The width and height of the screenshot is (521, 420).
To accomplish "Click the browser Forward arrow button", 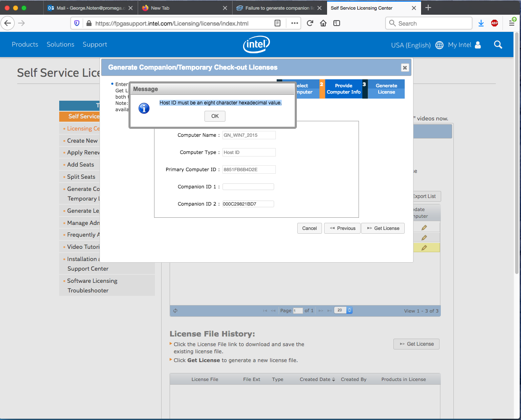I will point(21,23).
